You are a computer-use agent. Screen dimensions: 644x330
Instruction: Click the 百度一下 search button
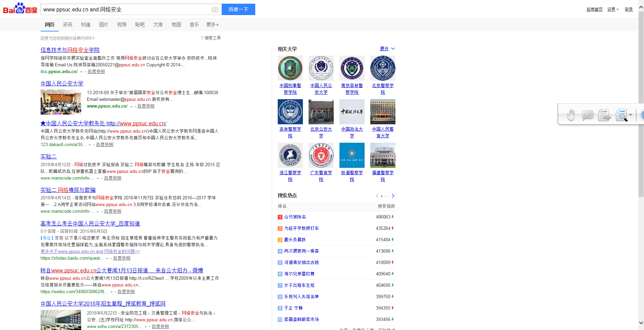(238, 9)
